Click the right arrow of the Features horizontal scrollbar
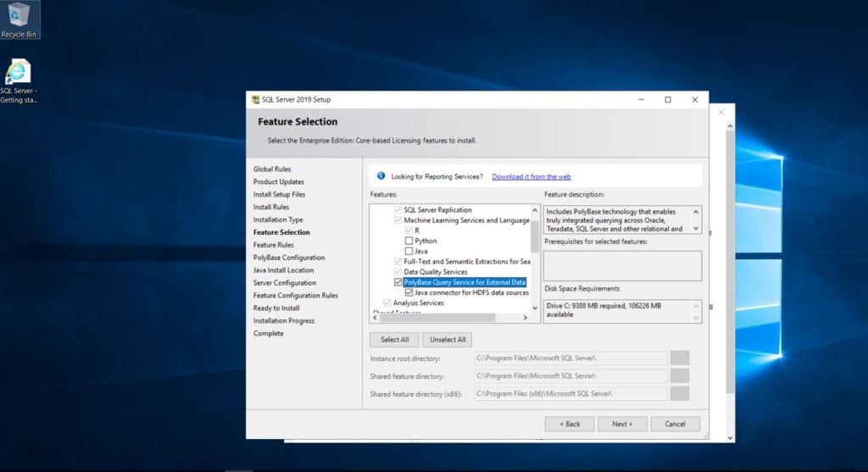This screenshot has height=472, width=868. click(x=525, y=318)
